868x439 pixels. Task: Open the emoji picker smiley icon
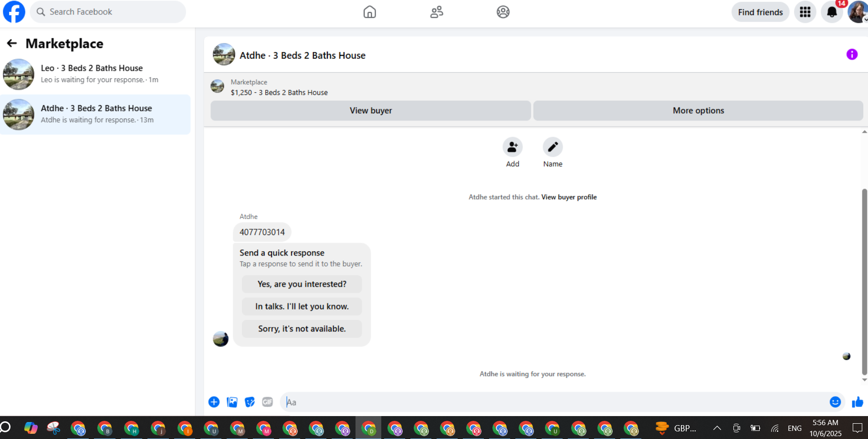pos(835,402)
